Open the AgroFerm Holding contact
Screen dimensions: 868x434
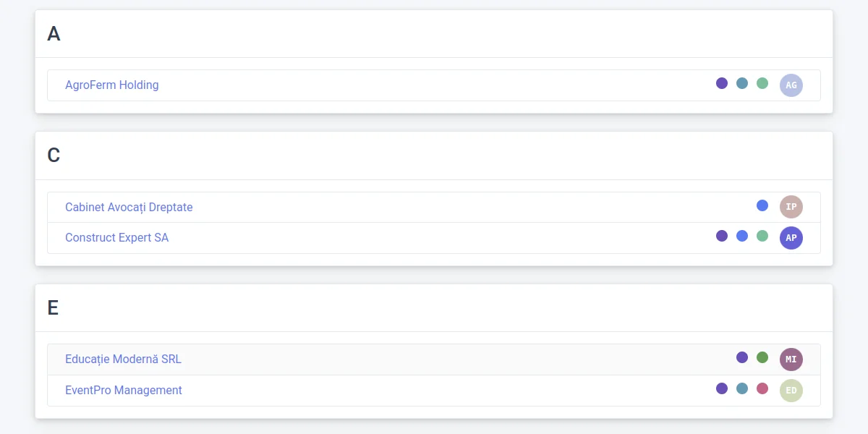point(112,85)
